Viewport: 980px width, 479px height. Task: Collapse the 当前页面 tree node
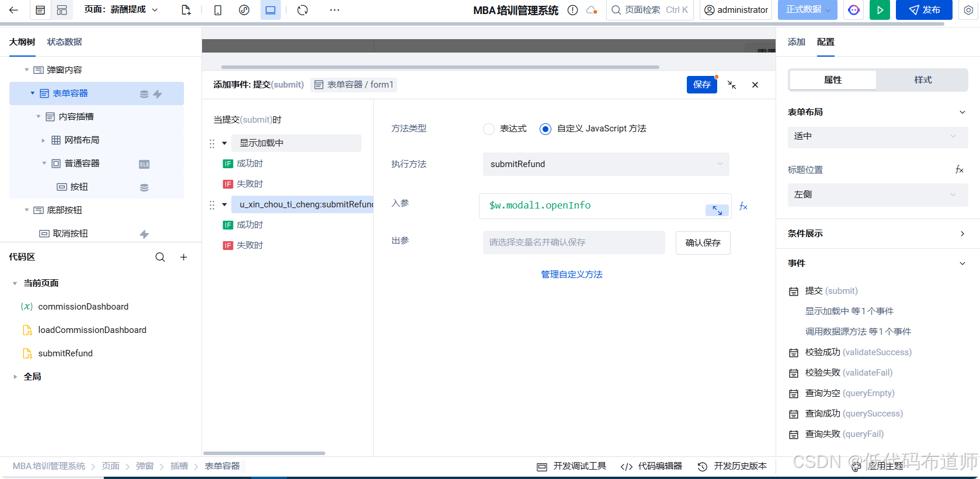[x=15, y=283]
